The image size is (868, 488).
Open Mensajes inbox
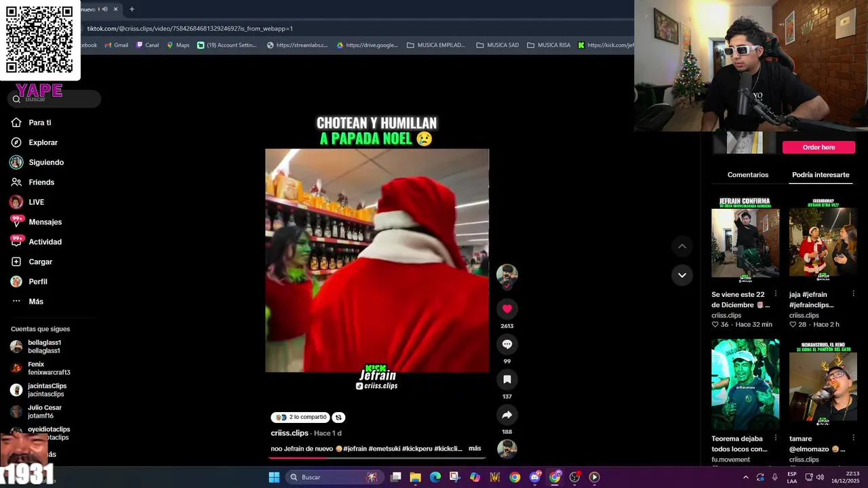[37, 222]
